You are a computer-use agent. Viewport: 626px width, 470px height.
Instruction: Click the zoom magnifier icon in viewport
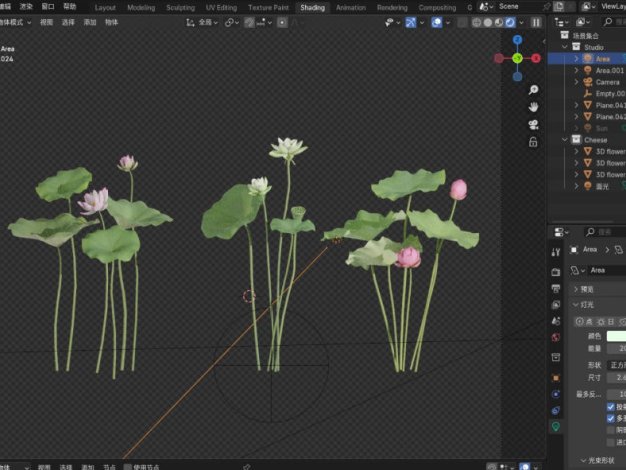coord(534,90)
